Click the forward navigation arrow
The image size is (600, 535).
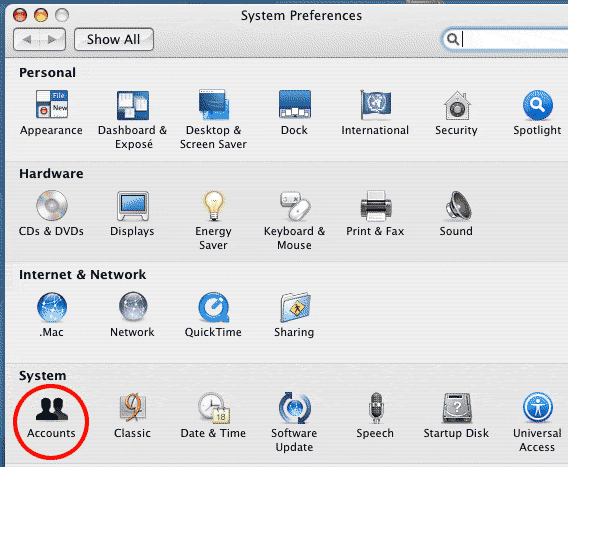(53, 40)
